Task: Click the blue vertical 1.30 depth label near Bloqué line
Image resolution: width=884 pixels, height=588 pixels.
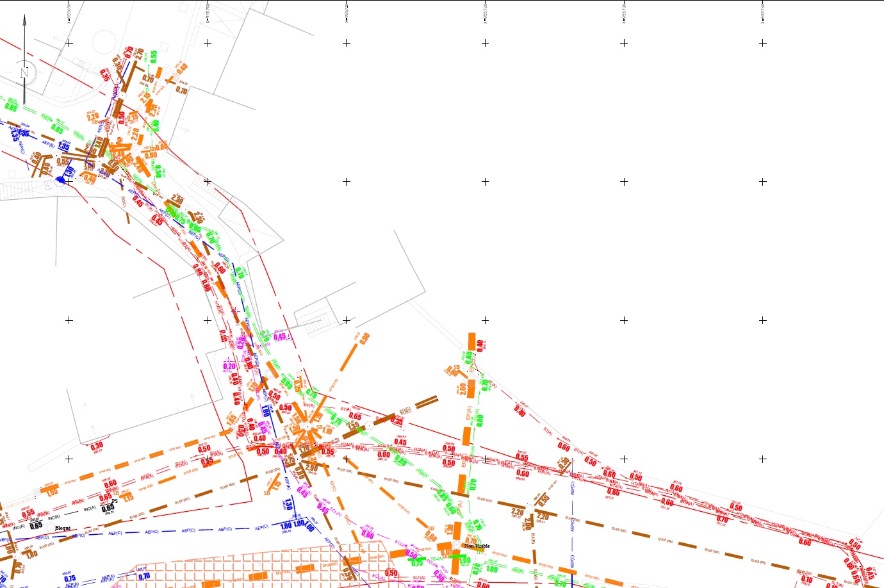Action: (x=288, y=505)
